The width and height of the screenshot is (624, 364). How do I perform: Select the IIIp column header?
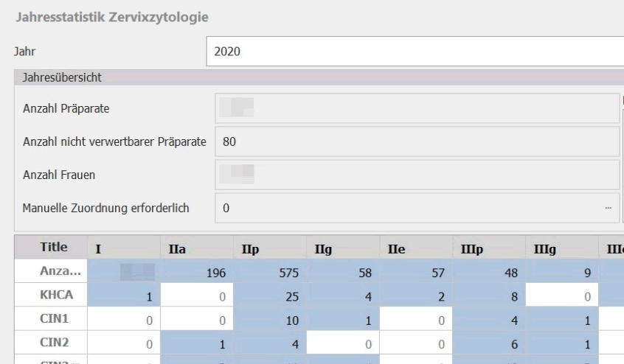[x=488, y=249]
